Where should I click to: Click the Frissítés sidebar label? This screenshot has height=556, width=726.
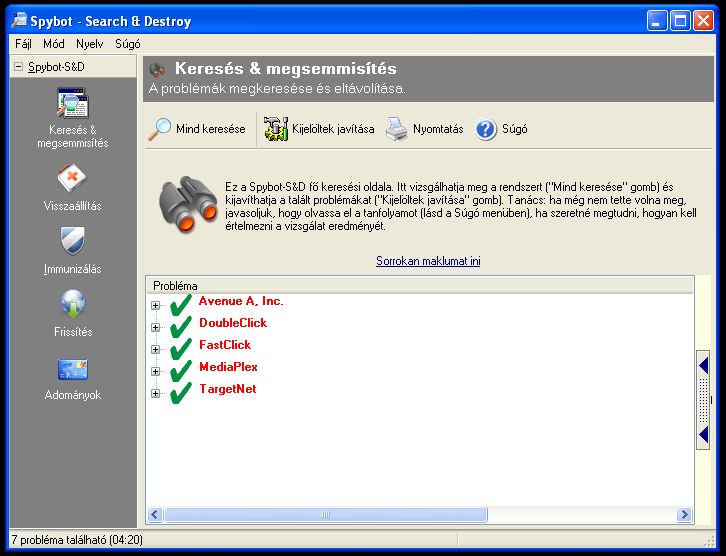click(x=73, y=332)
